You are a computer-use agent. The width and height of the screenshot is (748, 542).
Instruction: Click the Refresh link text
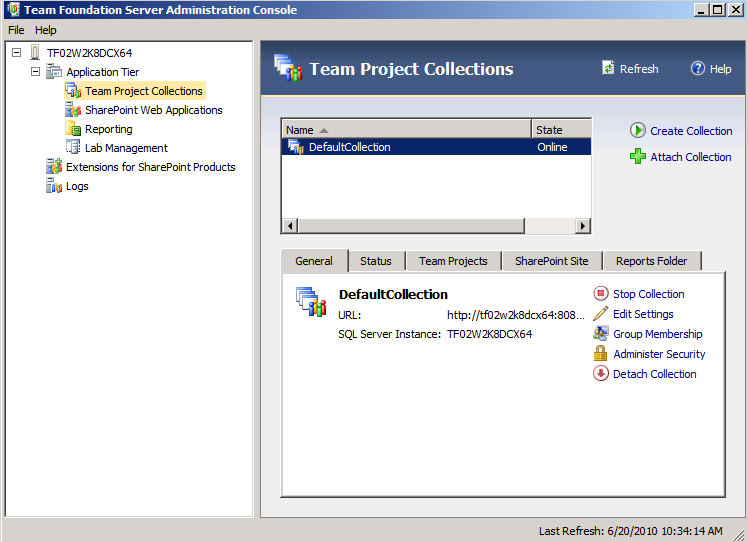coord(639,69)
